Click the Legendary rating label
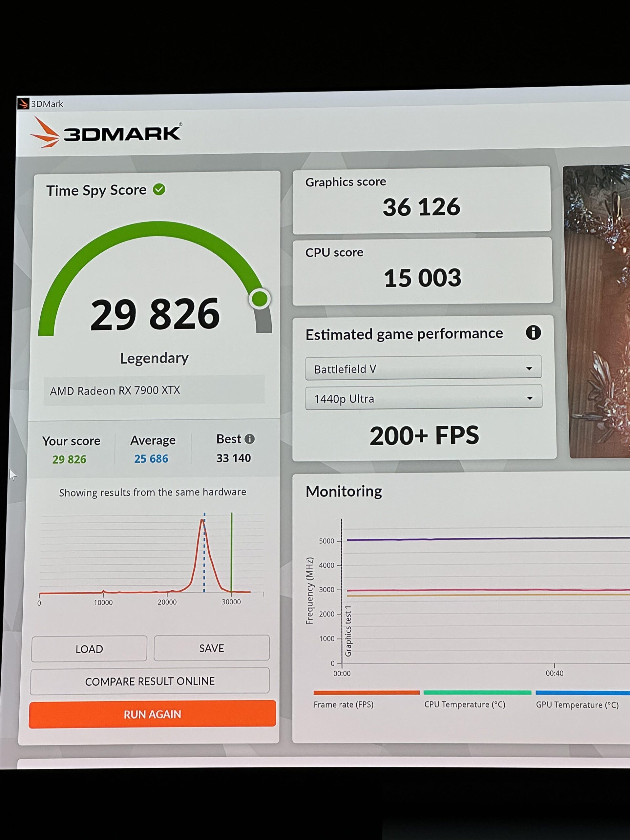The image size is (630, 840). [154, 358]
